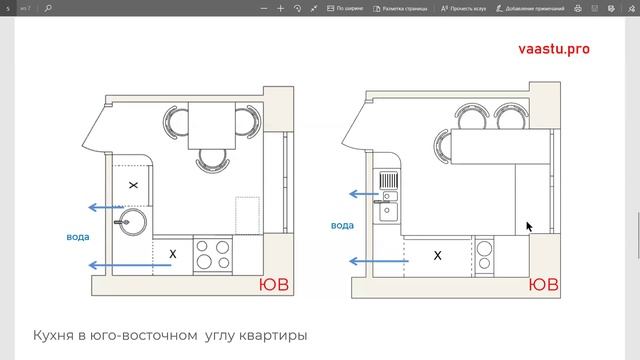Viewport: 640px width, 360px height.
Task: Click the red 'vaastu.pro' text
Action: pos(554,49)
